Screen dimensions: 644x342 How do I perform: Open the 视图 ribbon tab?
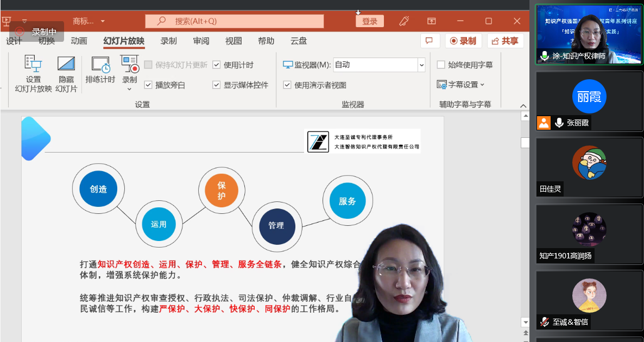[233, 41]
